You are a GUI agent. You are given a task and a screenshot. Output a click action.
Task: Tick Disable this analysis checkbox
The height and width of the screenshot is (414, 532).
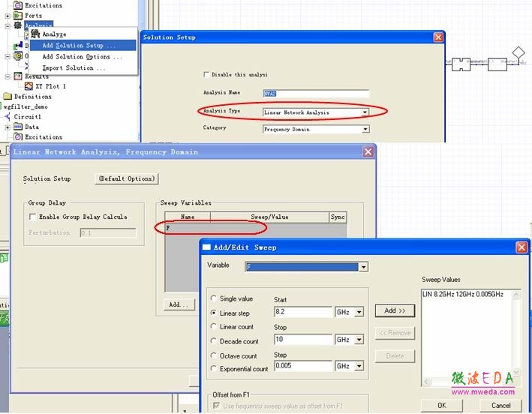pos(206,74)
